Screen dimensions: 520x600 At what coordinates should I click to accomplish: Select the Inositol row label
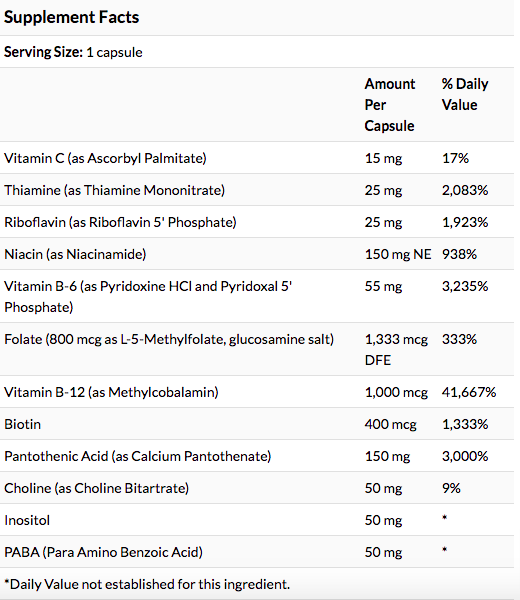(x=27, y=520)
